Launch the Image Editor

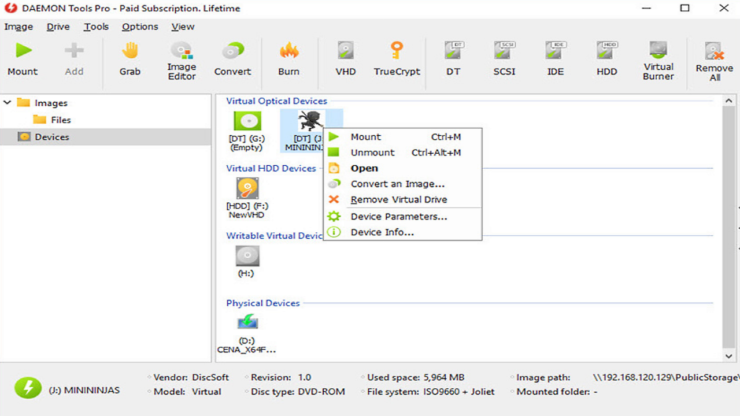point(182,61)
